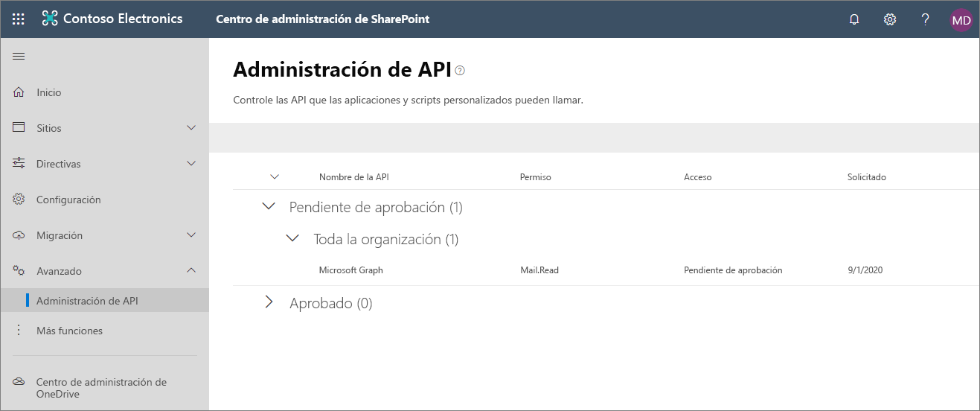The width and height of the screenshot is (980, 411).
Task: Collapse the Pendiente de aprobación group
Action: 269,206
